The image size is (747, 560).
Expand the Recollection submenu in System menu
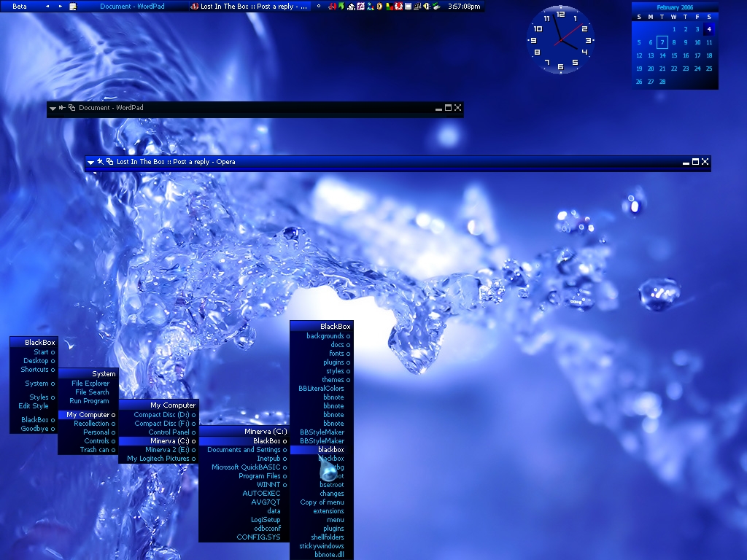coord(91,424)
